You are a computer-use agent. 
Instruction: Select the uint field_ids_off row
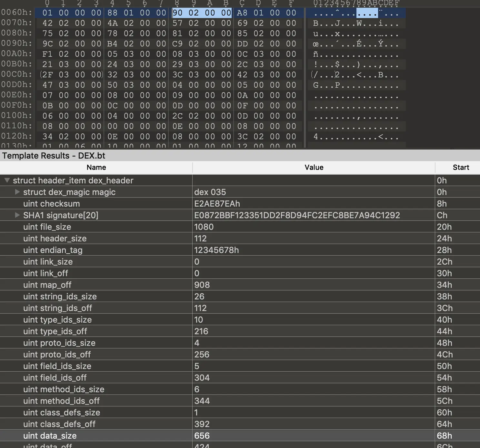[240, 378]
